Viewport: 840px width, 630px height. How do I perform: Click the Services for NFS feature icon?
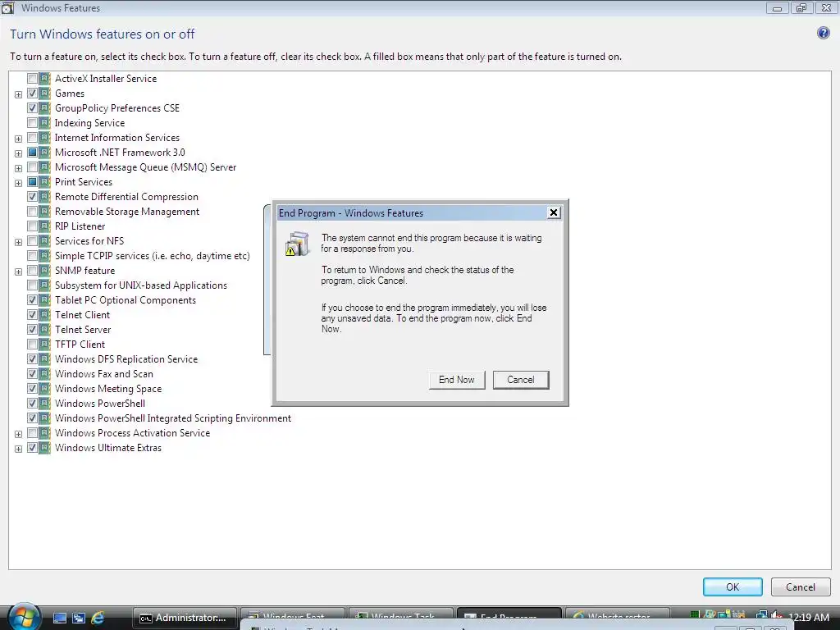click(45, 241)
